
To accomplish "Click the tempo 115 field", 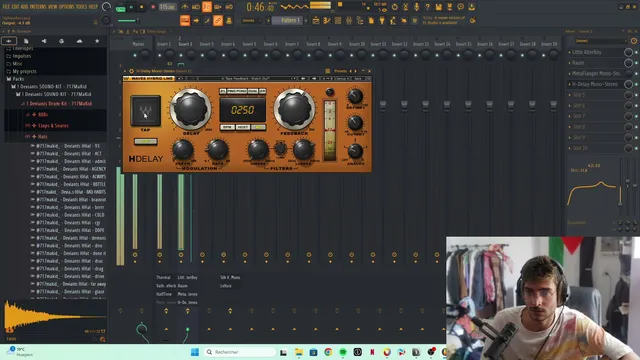I will 167,7.
